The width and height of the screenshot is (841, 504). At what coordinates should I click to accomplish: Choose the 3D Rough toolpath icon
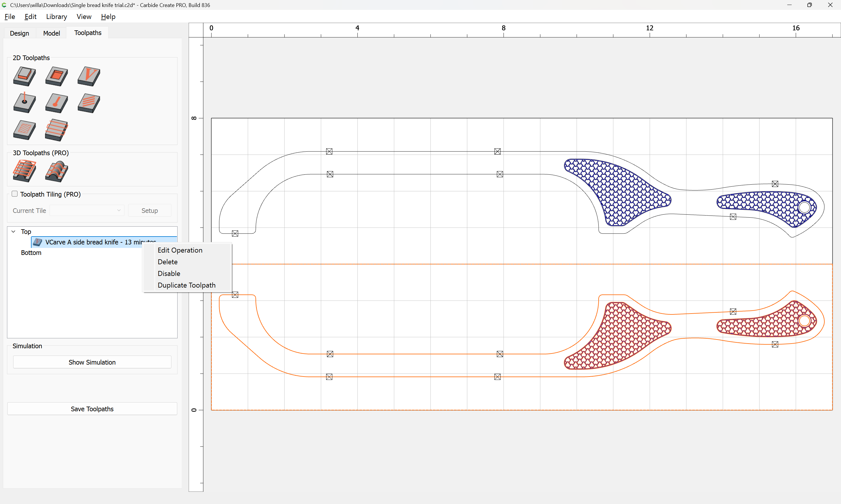[24, 171]
